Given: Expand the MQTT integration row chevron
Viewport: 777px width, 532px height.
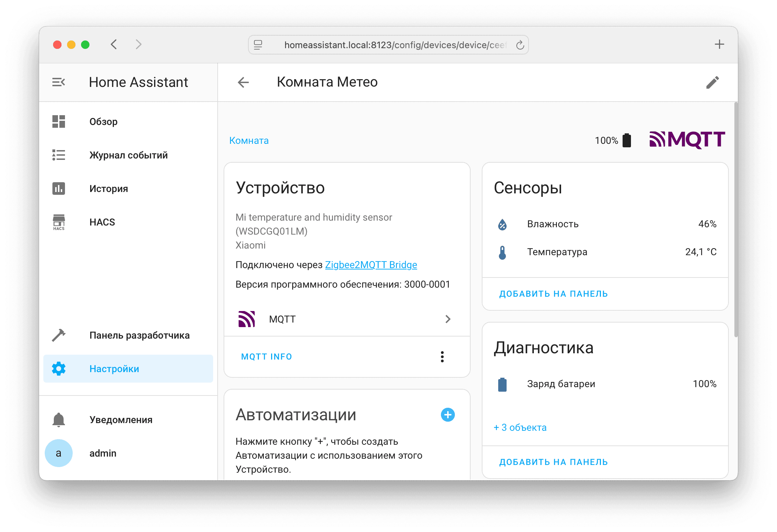Looking at the screenshot, I should (448, 319).
